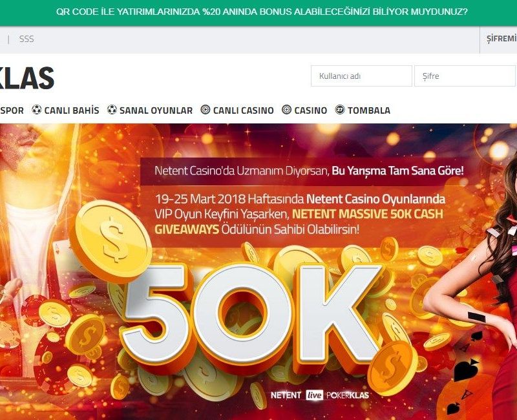The height and width of the screenshot is (420, 517).
Task: Click the Netent Live PokerKlas banner logo
Action: pos(319,395)
